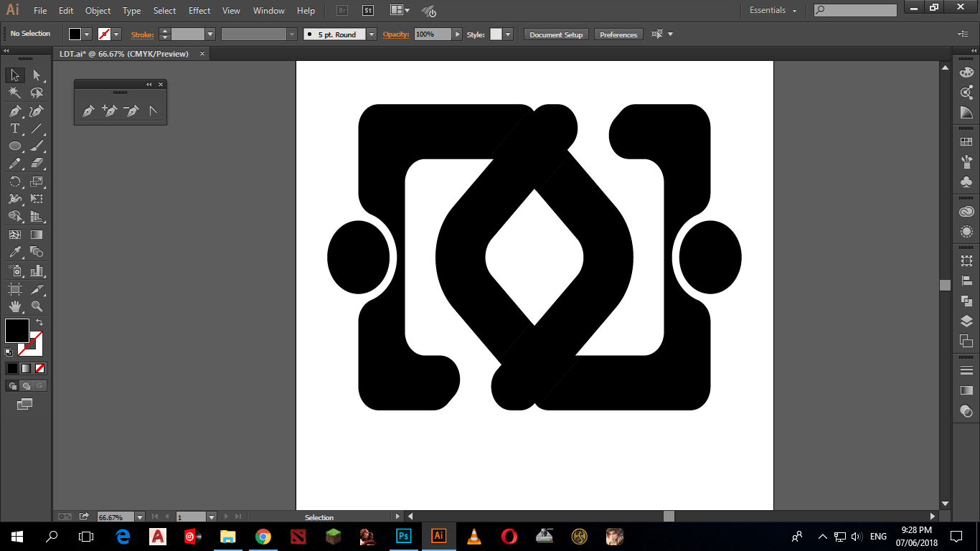980x551 pixels.
Task: Open the Pathfinder panel from right dock
Action: 966,301
